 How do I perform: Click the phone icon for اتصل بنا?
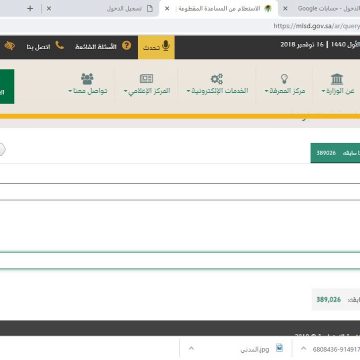59,46
